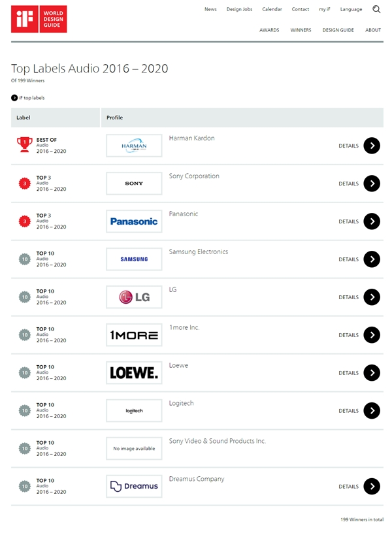This screenshot has width=392, height=535.
Task: Click the Sony Corporation details arrow
Action: [x=371, y=184]
